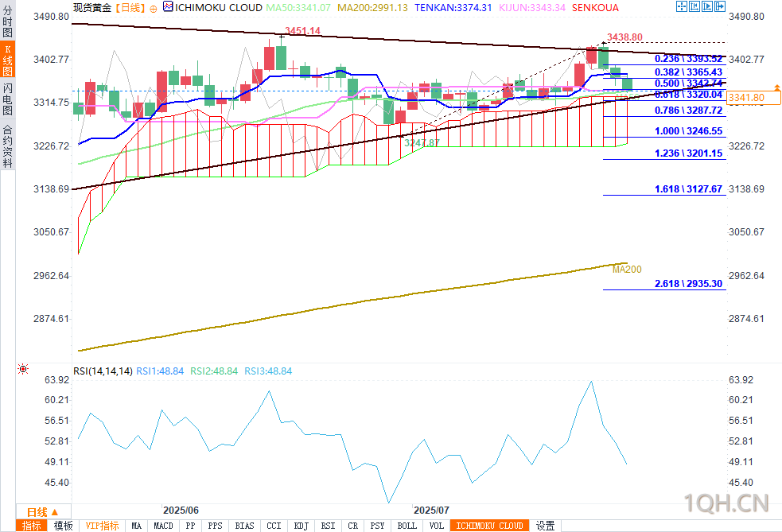Viewport: 782px width, 532px height.
Task: Click the jump-to-chart-start icon
Action: tap(694, 6)
